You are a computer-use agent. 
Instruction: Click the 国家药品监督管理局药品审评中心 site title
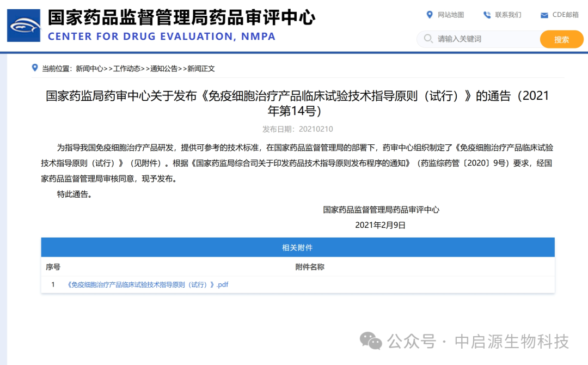coord(181,18)
